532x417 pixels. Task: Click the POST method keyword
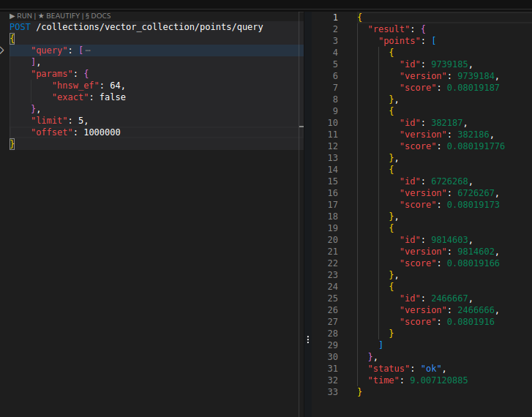pyautogui.click(x=20, y=27)
